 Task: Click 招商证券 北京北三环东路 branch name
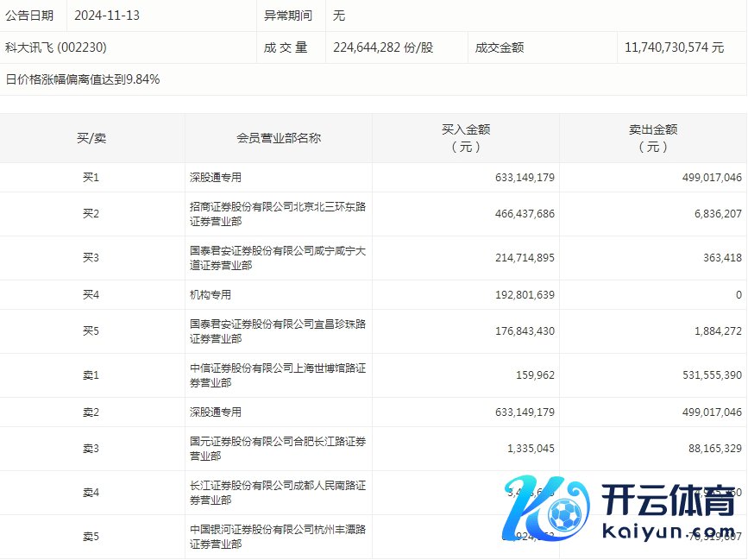(278, 214)
